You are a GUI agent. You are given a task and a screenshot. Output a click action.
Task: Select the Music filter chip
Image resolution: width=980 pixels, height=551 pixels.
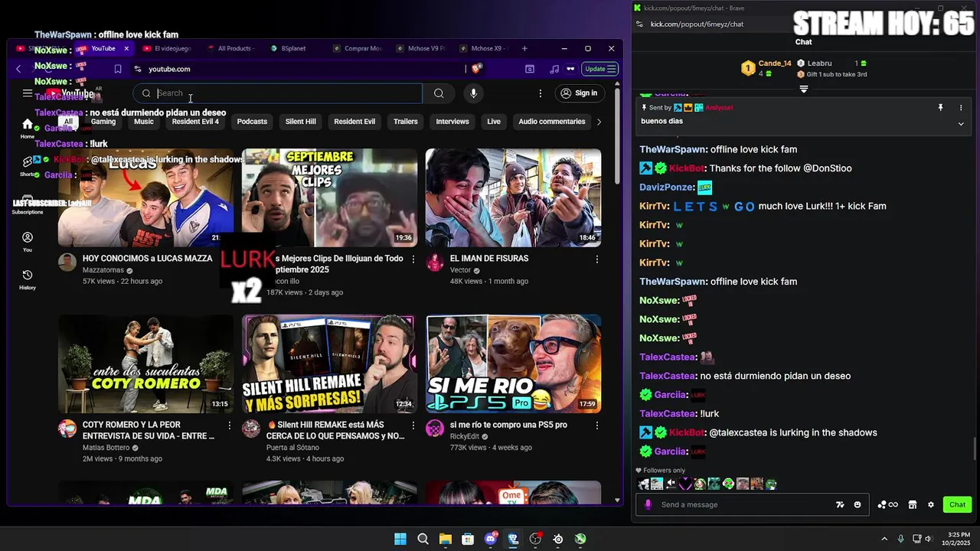click(x=144, y=122)
